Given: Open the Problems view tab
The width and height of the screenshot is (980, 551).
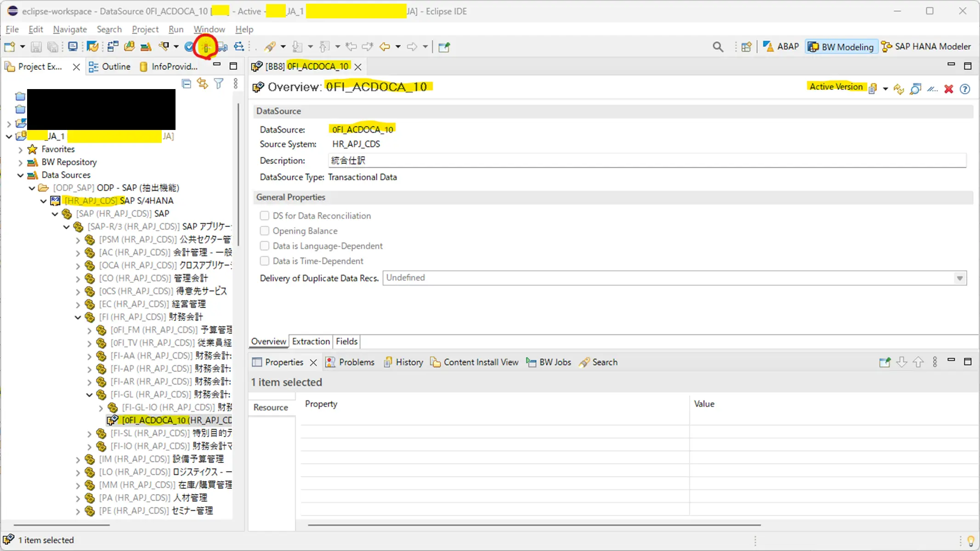Looking at the screenshot, I should 350,362.
